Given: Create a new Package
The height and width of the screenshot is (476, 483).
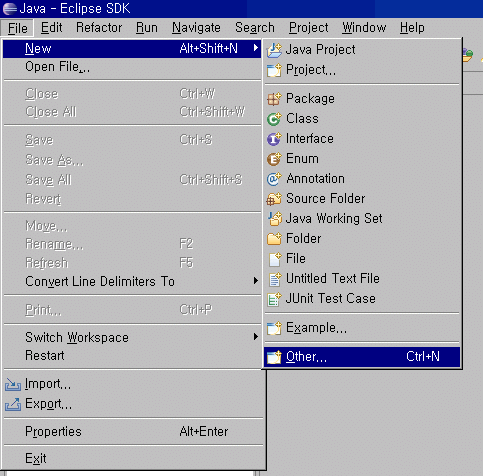Looking at the screenshot, I should 362,99.
